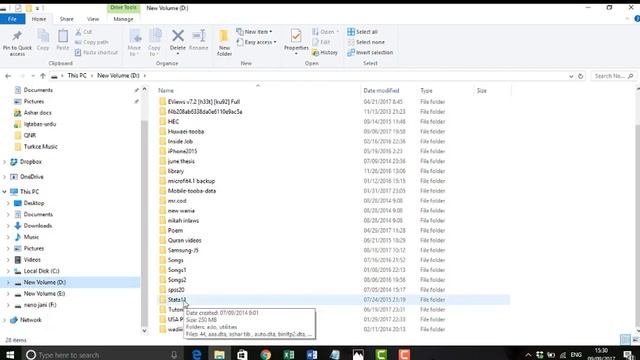Create a New folder from ribbon
Viewport: 640px width, 360px height.
click(224, 42)
